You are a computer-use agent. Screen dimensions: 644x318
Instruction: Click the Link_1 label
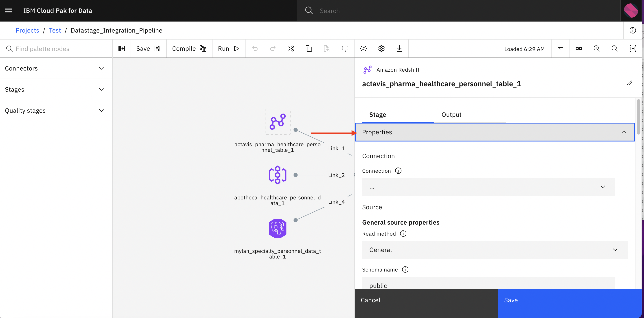[x=336, y=148]
